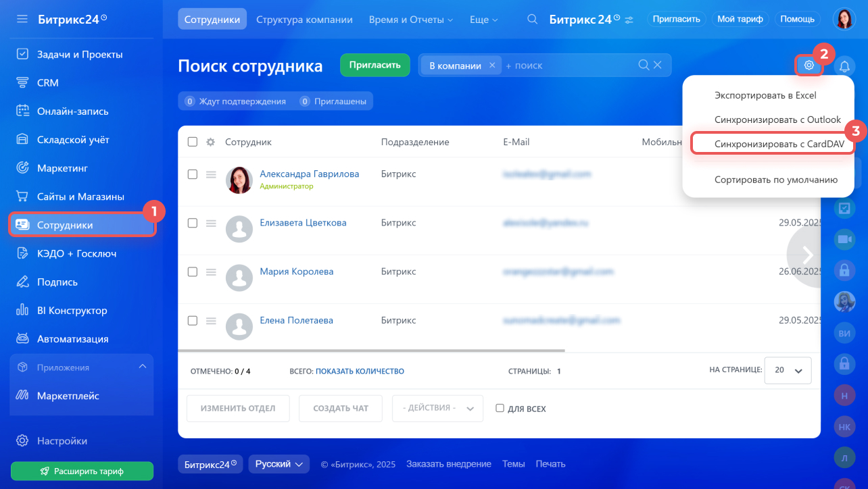Click 'Изменить отдел' button
This screenshot has height=489, width=868.
pyautogui.click(x=238, y=409)
